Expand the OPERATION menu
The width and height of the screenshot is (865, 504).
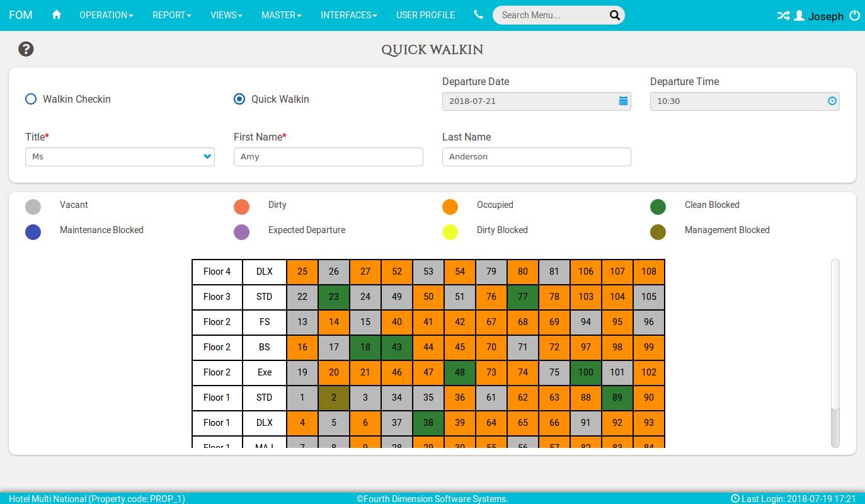(106, 15)
